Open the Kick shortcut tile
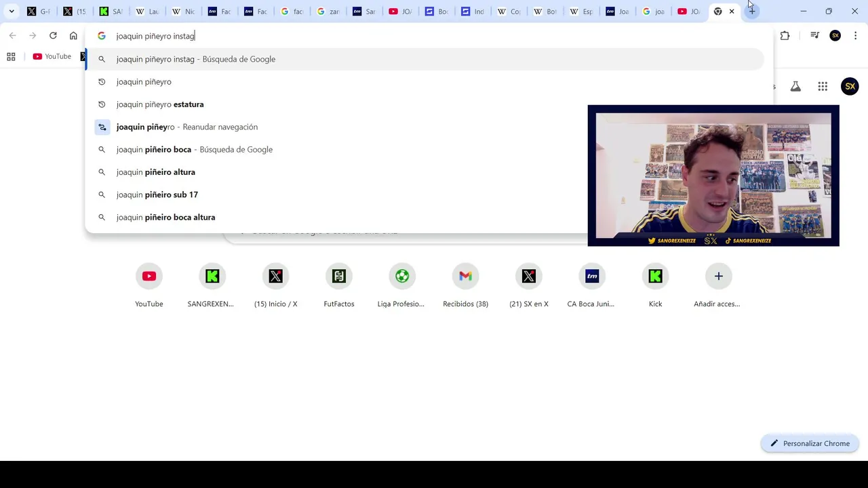Image resolution: width=868 pixels, height=488 pixels. pos(655,287)
